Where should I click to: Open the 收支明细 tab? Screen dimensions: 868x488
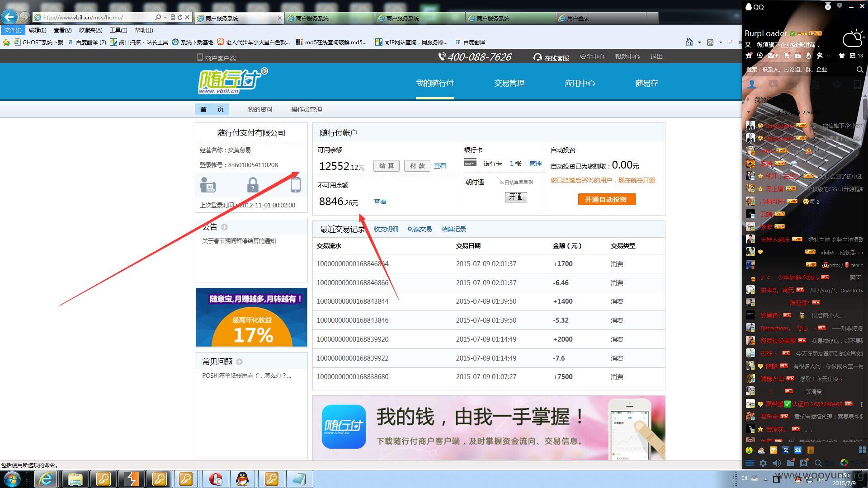pos(386,229)
